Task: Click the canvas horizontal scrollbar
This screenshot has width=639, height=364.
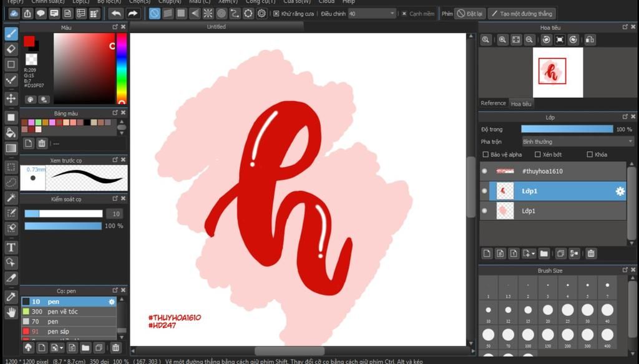Action: (x=290, y=350)
